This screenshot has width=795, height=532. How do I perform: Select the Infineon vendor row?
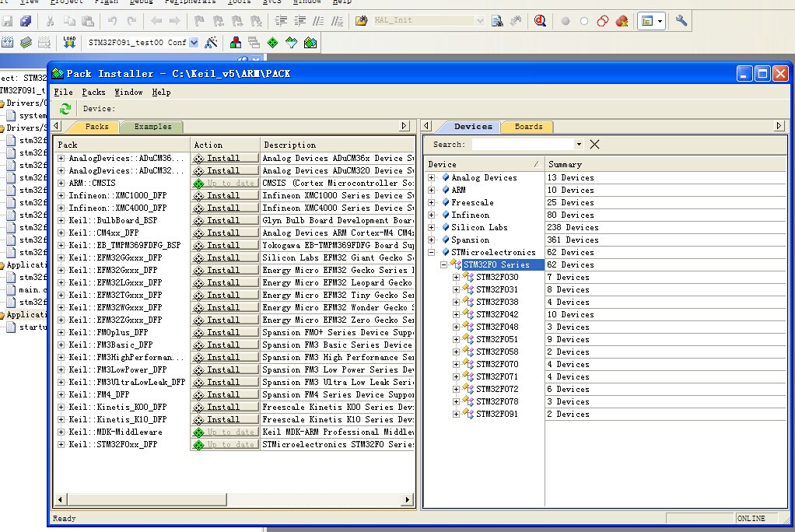(x=470, y=215)
